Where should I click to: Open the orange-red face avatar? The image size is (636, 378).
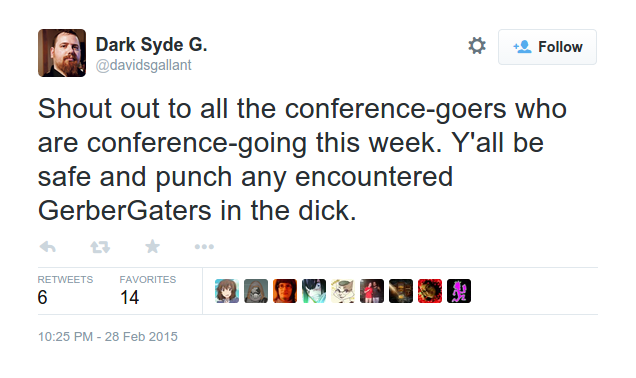tap(285, 291)
